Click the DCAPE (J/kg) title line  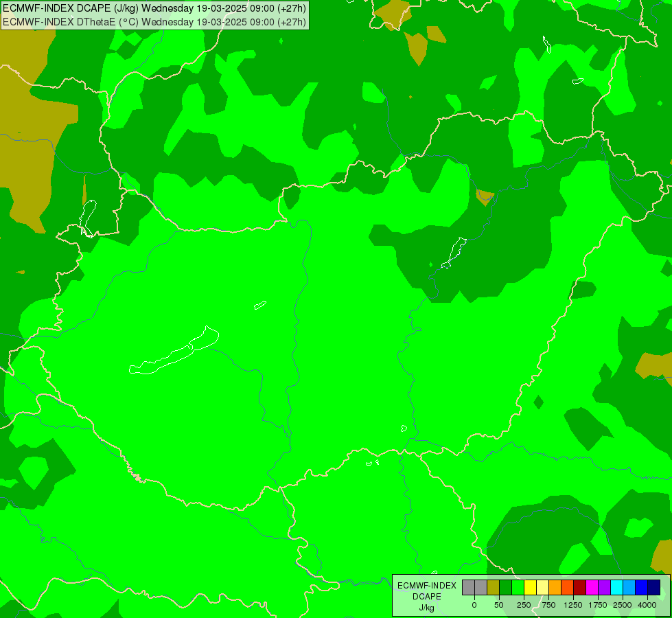[x=154, y=8]
